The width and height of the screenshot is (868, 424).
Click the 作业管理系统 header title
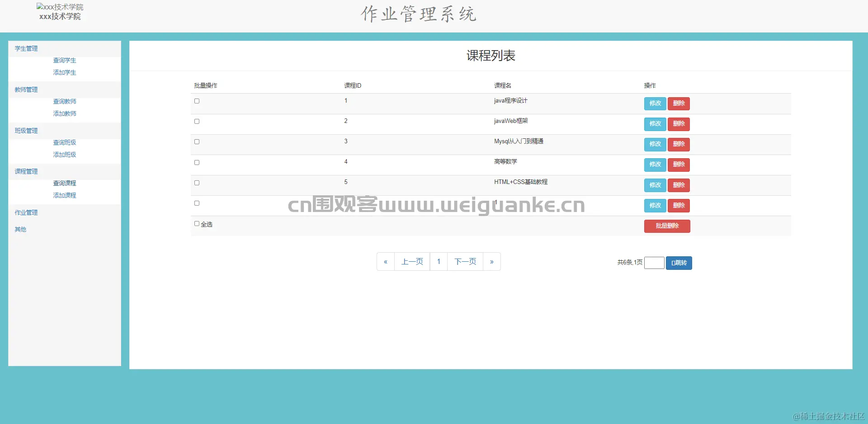(419, 14)
